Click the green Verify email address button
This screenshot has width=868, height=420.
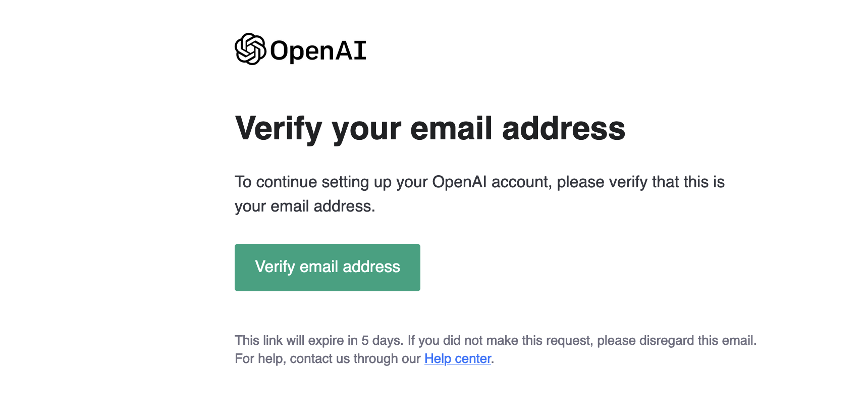coord(328,268)
